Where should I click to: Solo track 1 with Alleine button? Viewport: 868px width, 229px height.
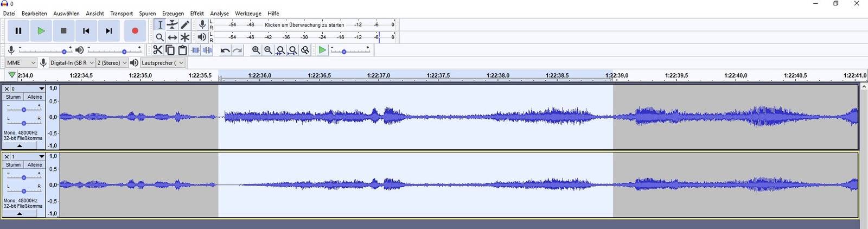35,165
